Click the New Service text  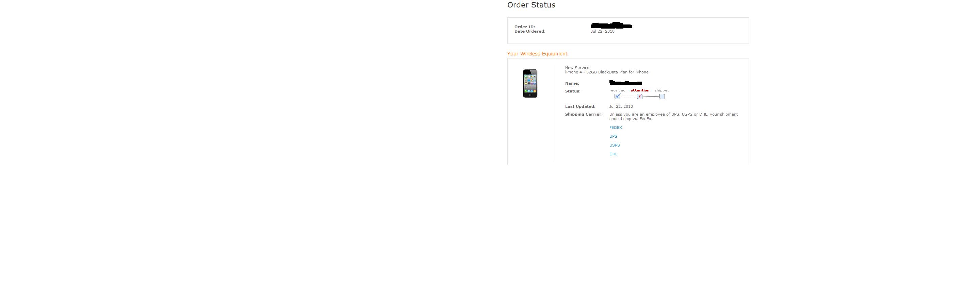point(577,68)
